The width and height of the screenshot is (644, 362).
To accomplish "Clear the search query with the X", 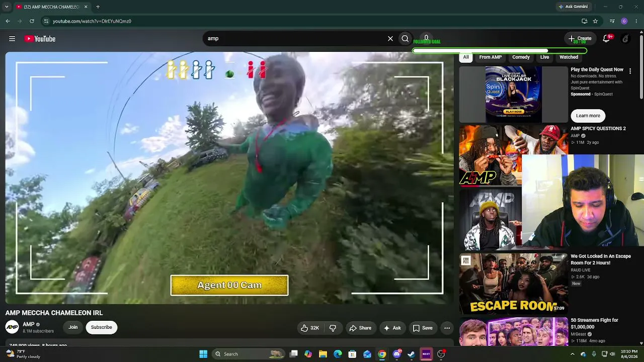I will coord(390,38).
